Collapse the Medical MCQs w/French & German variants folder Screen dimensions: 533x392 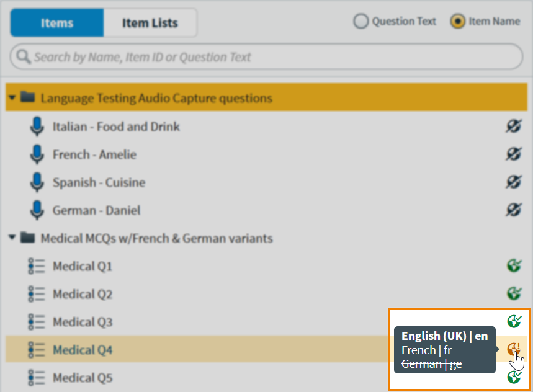coord(12,238)
